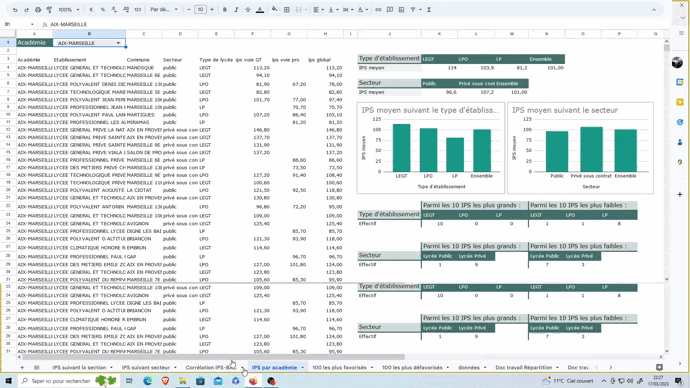Screen dimensions: 690x388
Task: Open IPS par académie tab menu arrow
Action: point(303,367)
